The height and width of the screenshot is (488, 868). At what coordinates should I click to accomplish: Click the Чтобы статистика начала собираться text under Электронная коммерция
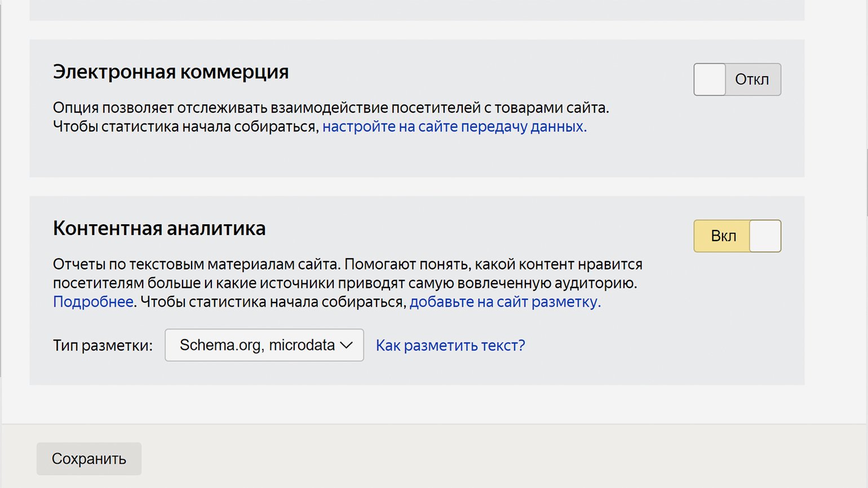[186, 127]
